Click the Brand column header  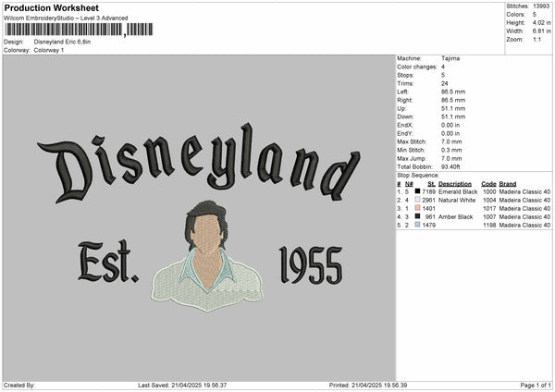508,184
